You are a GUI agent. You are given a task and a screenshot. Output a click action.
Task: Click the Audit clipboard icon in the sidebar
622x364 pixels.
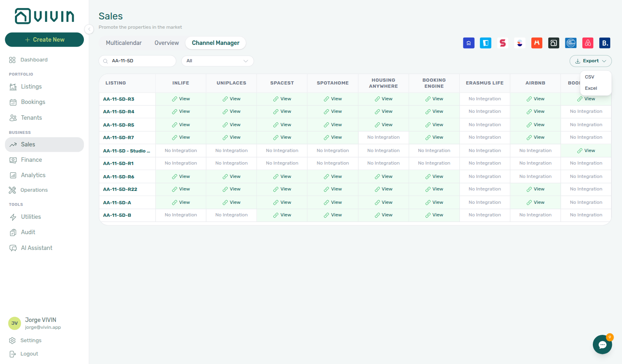coord(13,232)
